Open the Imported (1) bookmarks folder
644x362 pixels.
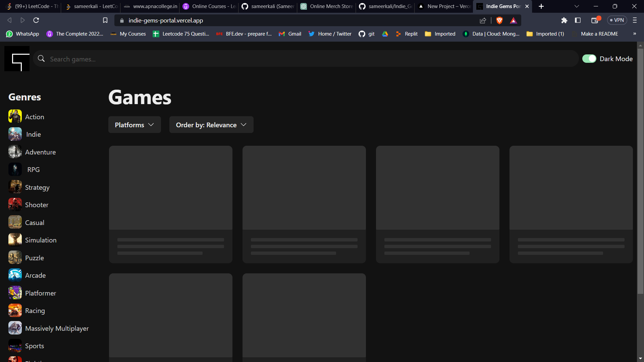(x=545, y=34)
